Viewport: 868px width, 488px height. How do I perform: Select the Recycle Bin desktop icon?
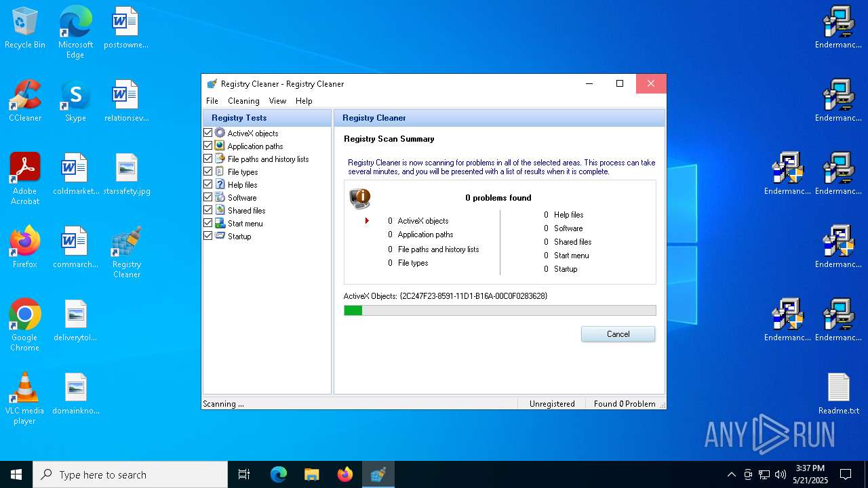[25, 28]
